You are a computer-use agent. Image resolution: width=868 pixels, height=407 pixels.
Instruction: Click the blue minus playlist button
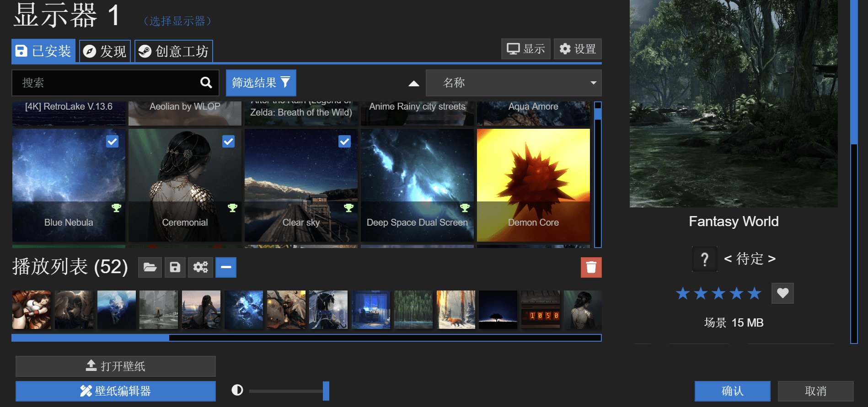[226, 267]
